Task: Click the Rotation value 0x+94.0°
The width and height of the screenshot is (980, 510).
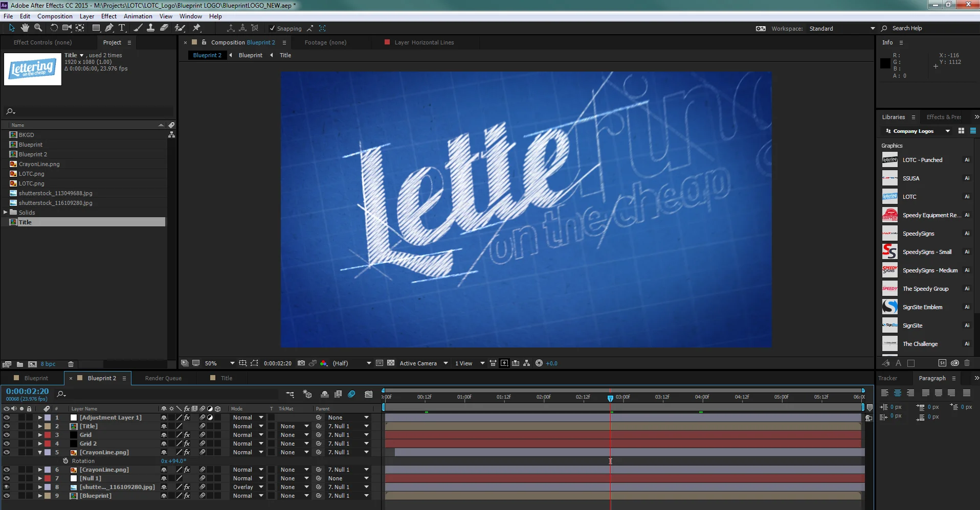Action: point(173,461)
